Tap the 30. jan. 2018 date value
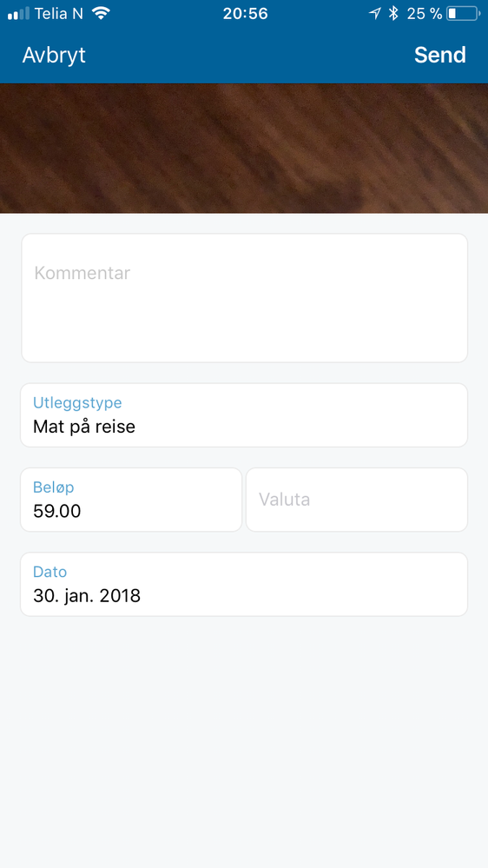 point(87,596)
